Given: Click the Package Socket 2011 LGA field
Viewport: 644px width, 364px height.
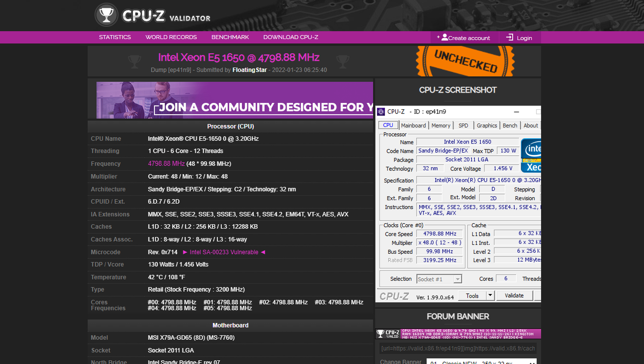Looking at the screenshot, I should click(x=467, y=159).
